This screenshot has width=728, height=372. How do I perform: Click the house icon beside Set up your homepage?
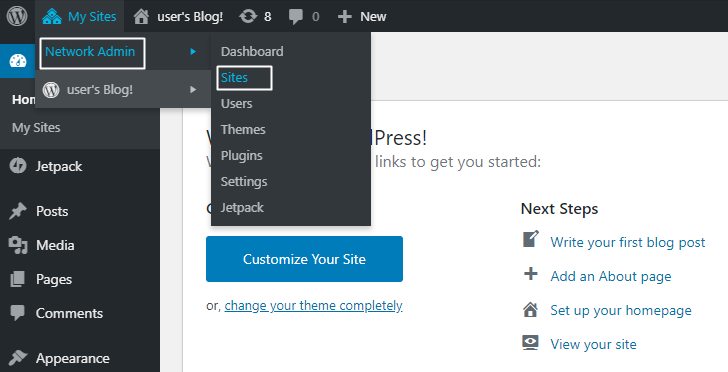pyautogui.click(x=530, y=309)
